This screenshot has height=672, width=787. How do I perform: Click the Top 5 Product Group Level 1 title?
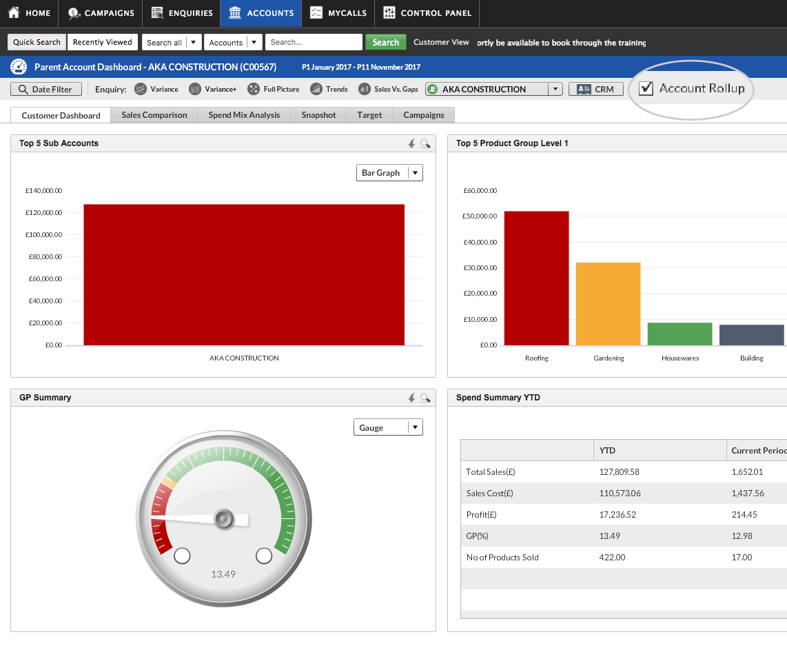(x=512, y=143)
